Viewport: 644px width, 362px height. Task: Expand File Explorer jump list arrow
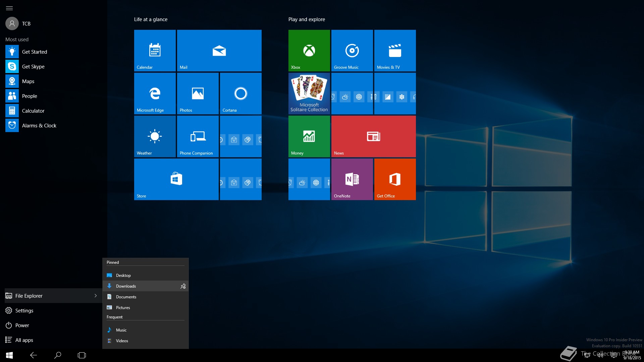(x=96, y=296)
